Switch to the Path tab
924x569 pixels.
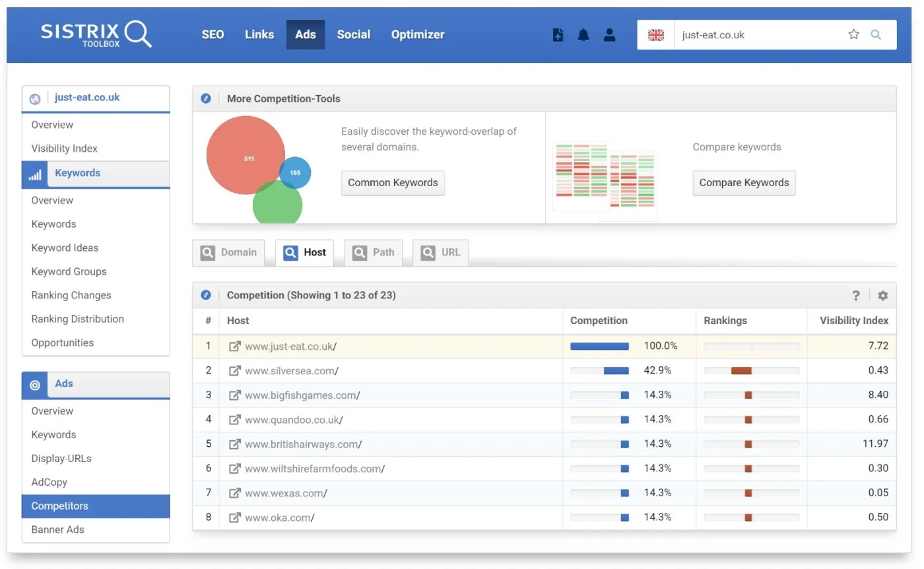pos(374,253)
